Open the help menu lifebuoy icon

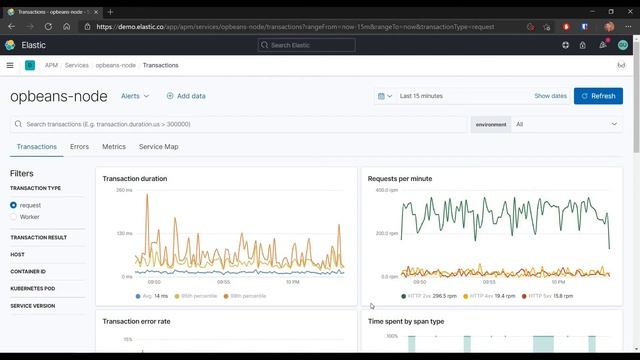(565, 45)
